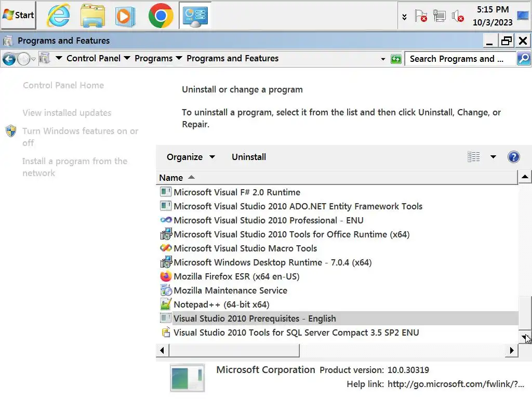
Task: Expand dropdown arrow after Control Panel breadcrumb
Action: [127, 58]
